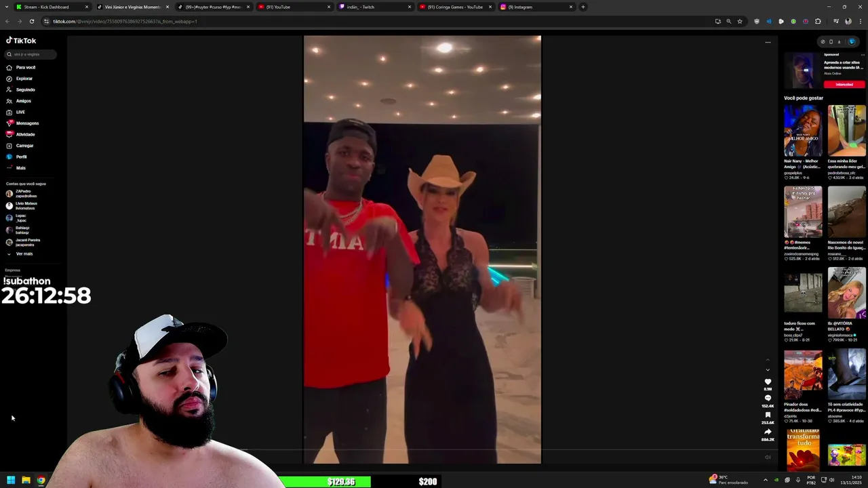The image size is (868, 488).
Task: Click TikTok get app phone icon
Action: click(831, 41)
